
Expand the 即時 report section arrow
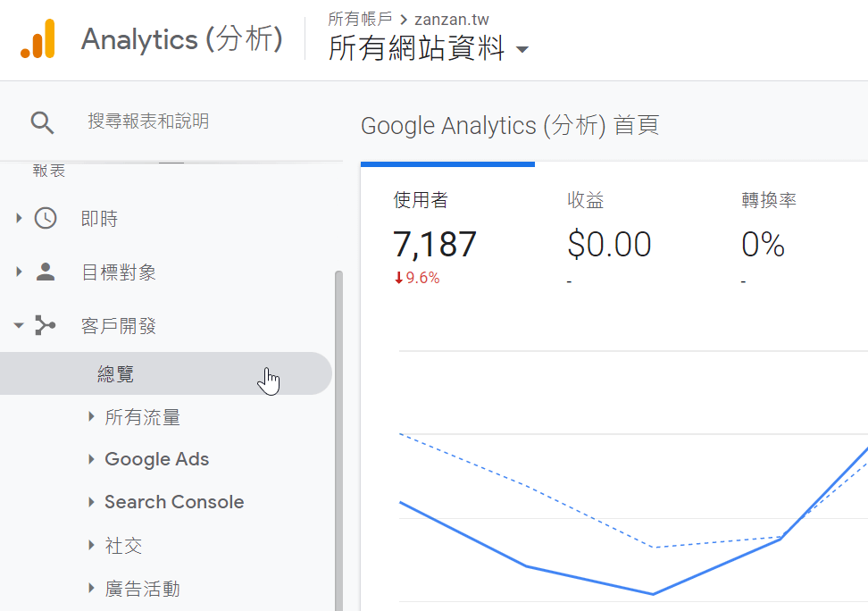(19, 218)
